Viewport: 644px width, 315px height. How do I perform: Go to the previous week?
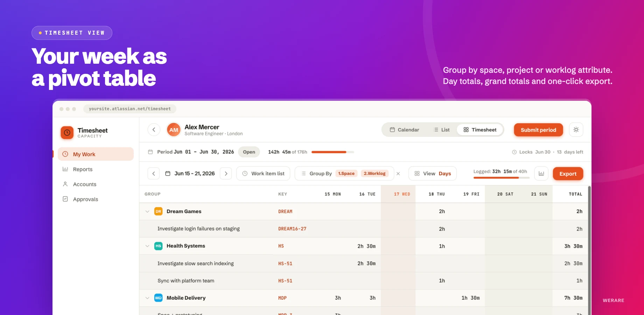coord(154,173)
